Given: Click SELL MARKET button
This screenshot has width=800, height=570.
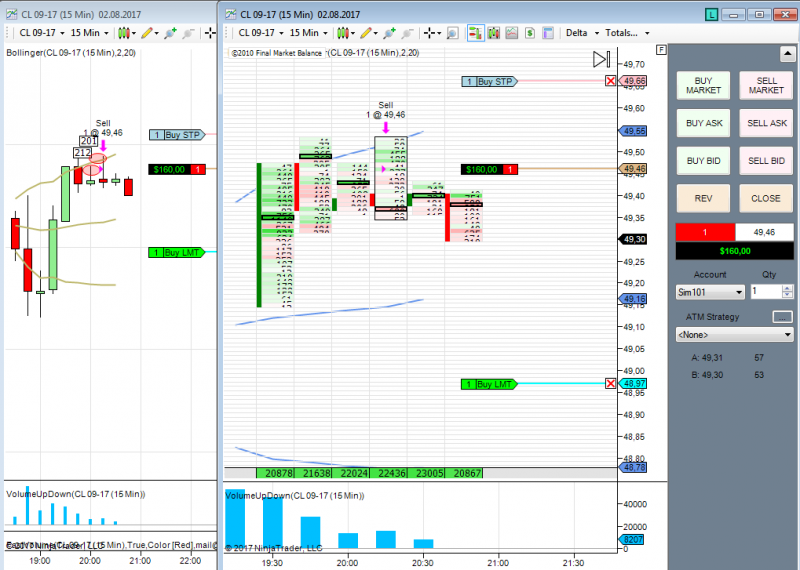Looking at the screenshot, I should click(766, 85).
